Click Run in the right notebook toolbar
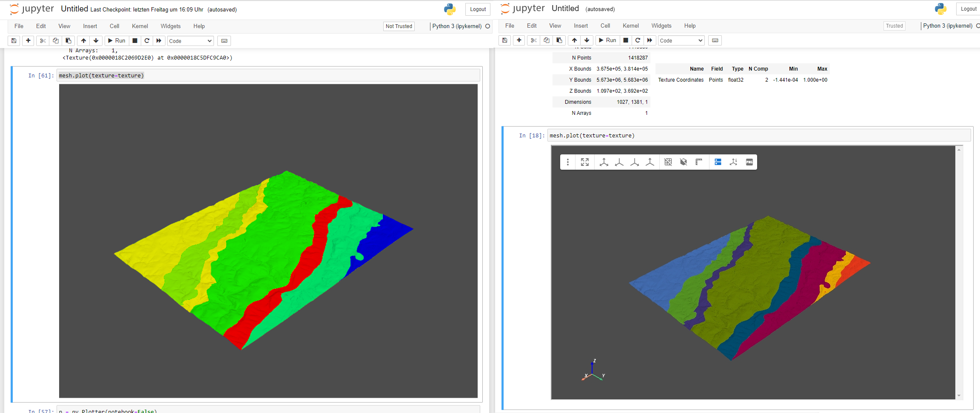This screenshot has height=413, width=980. (x=607, y=40)
